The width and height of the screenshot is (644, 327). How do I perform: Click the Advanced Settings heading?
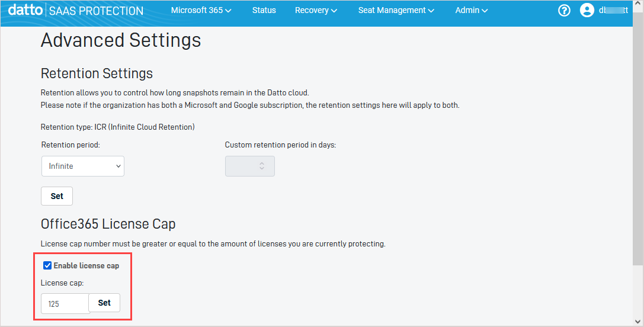[x=121, y=40]
